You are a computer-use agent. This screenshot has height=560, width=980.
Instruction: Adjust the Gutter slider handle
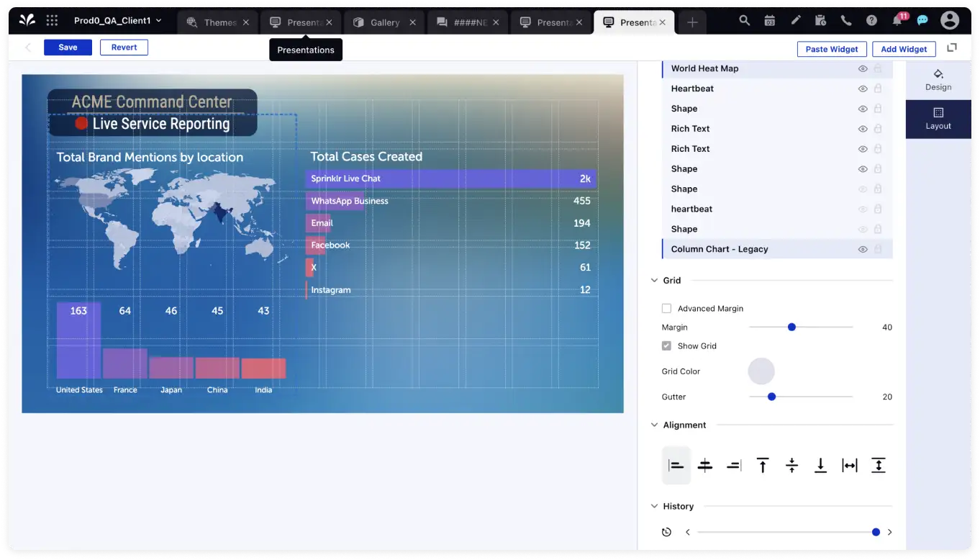click(x=771, y=397)
